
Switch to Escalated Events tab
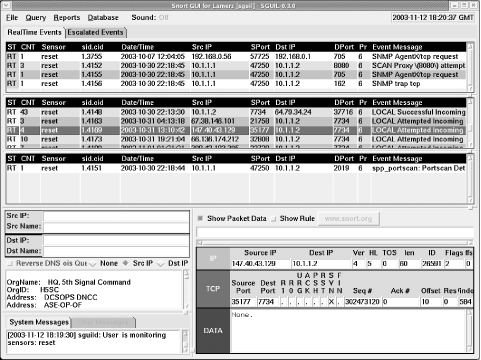[96, 32]
